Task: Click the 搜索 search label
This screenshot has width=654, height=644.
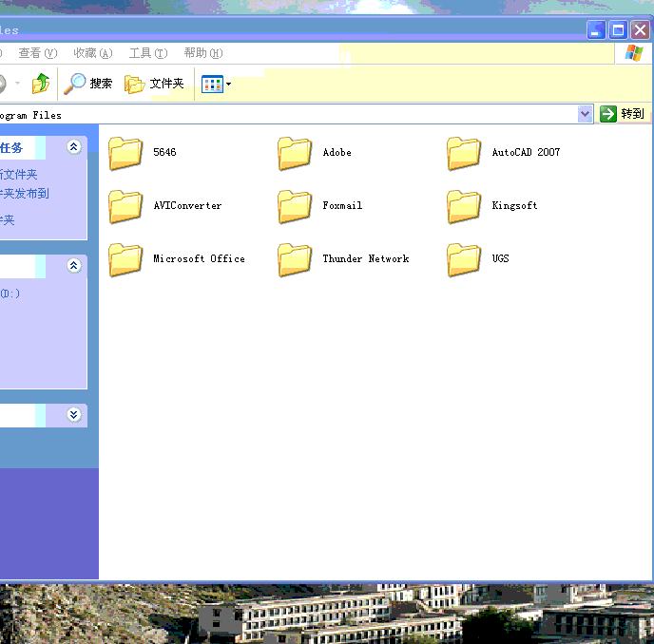Action: point(101,84)
